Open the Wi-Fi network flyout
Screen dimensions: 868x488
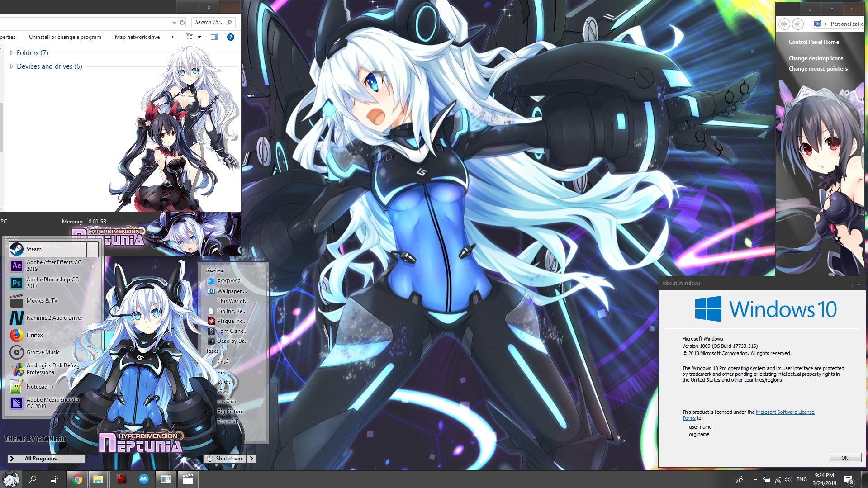tap(778, 479)
